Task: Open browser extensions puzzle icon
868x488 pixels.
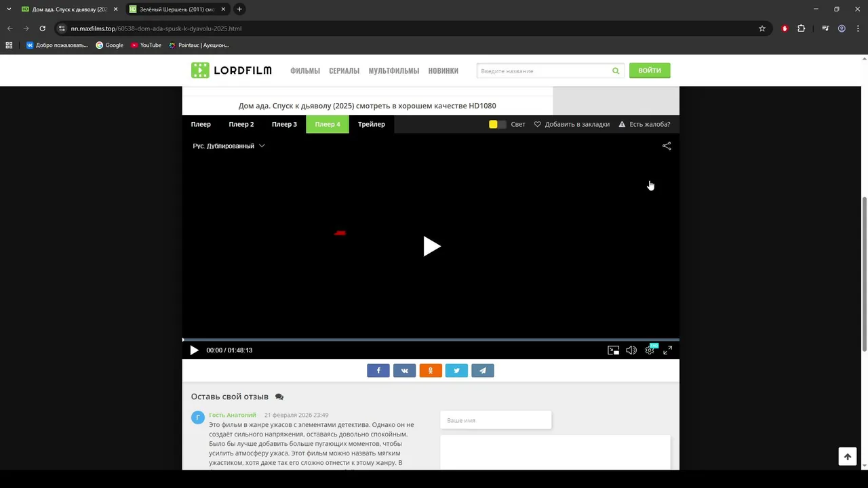Action: (802, 28)
